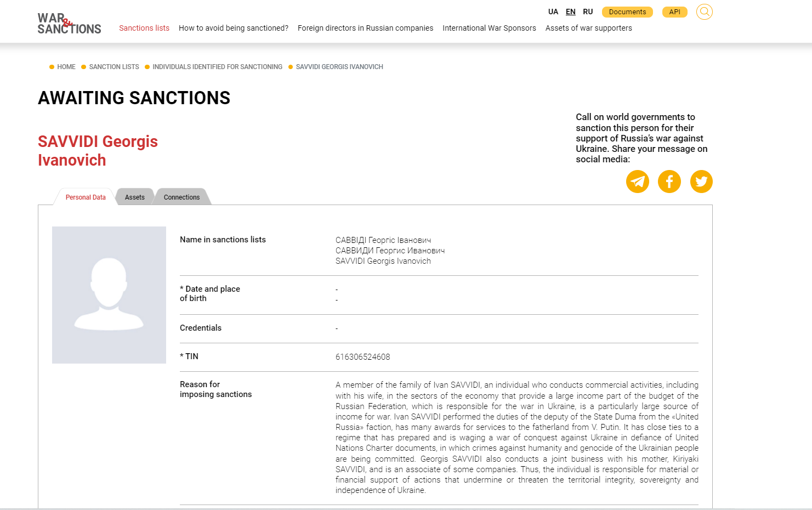The width and height of the screenshot is (812, 510).
Task: Go to Foreign directors in Russian companies
Action: 365,28
